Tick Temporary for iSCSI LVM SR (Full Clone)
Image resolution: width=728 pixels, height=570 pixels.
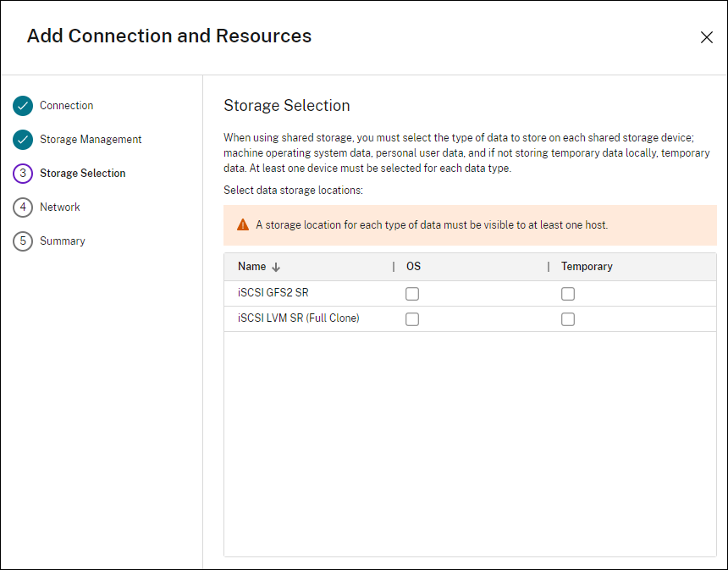[x=568, y=319]
